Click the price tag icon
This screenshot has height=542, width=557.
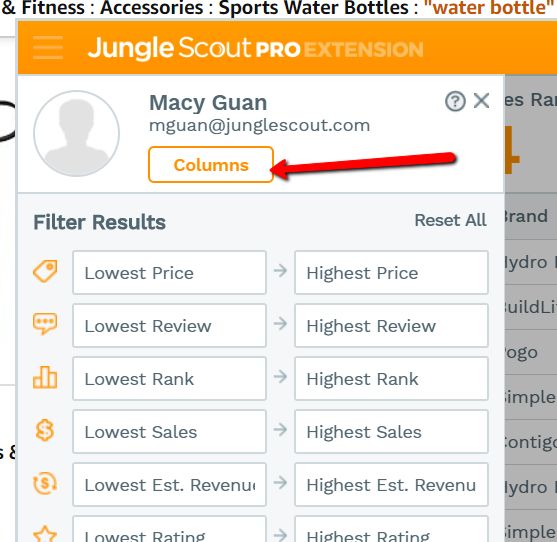tap(45, 271)
